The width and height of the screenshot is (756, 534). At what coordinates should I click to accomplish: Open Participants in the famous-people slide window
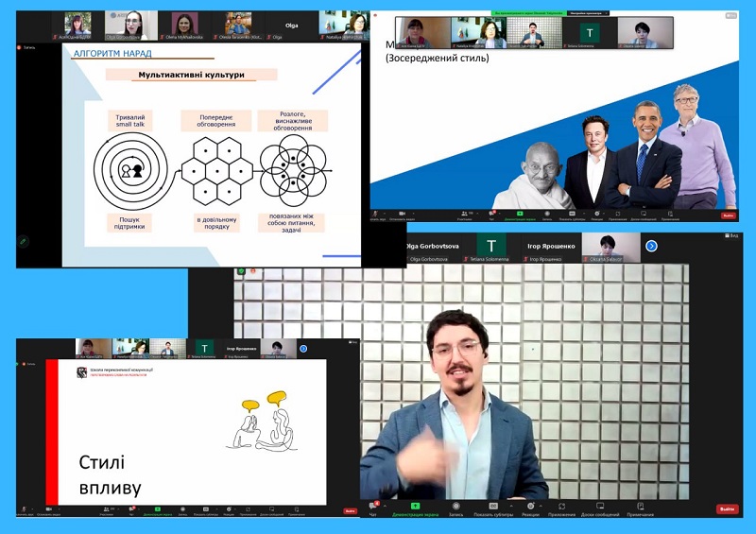pos(464,215)
